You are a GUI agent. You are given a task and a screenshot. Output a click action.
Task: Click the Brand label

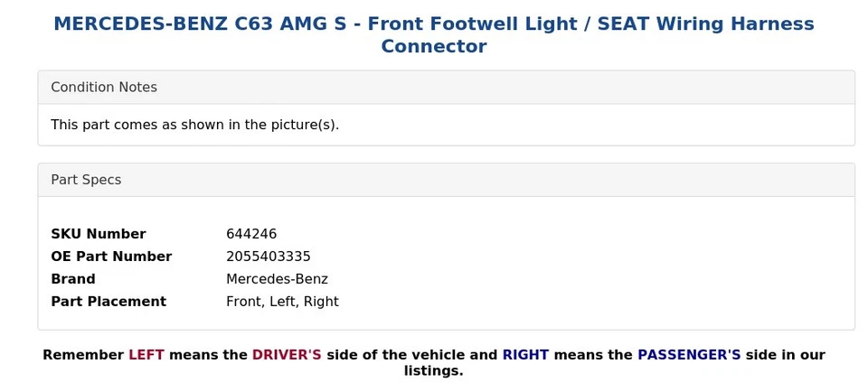(x=73, y=279)
